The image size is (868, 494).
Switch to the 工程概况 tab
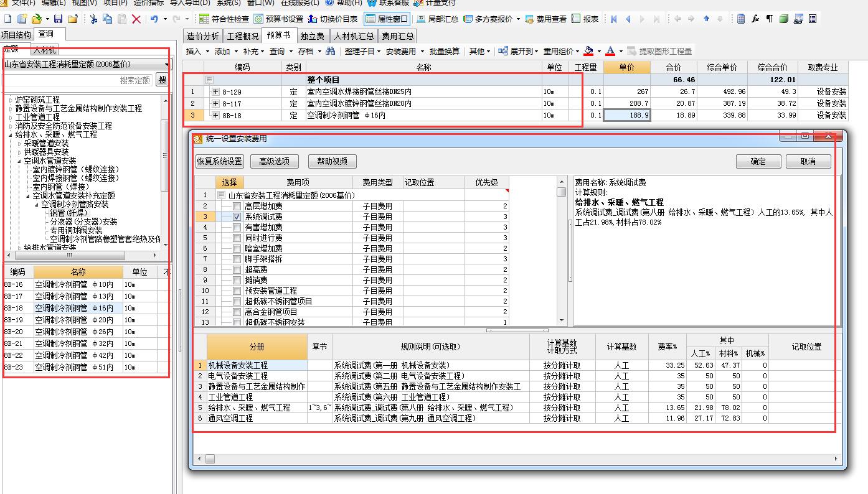[242, 36]
